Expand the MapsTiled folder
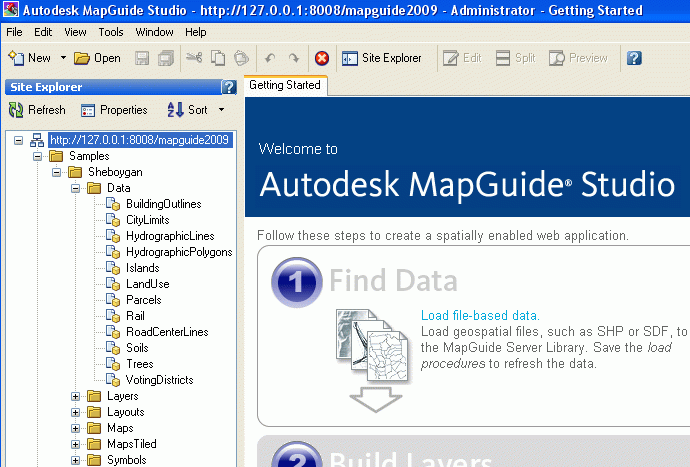The height and width of the screenshot is (467, 690). click(75, 445)
